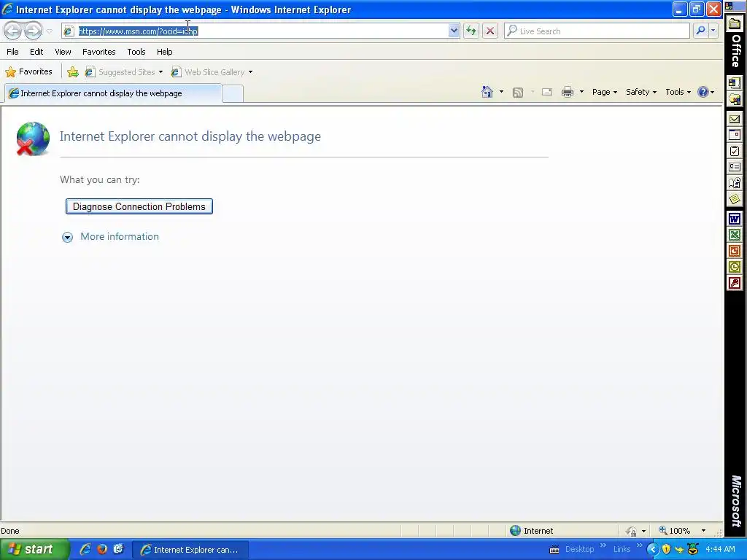This screenshot has width=747, height=560.
Task: Click the Back navigation button
Action: [13, 31]
